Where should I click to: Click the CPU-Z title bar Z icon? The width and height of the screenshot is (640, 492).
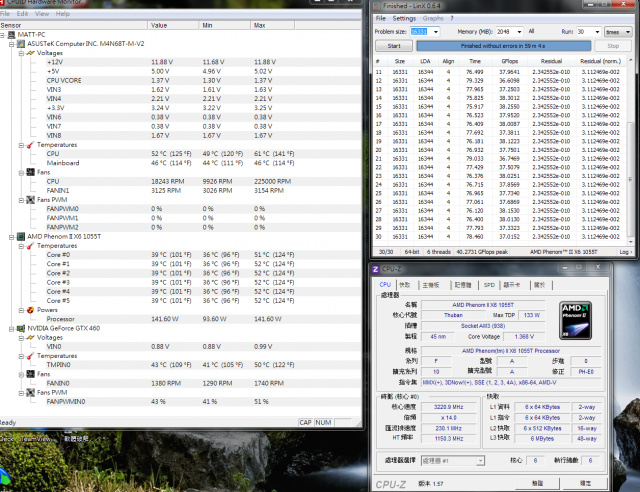click(376, 269)
